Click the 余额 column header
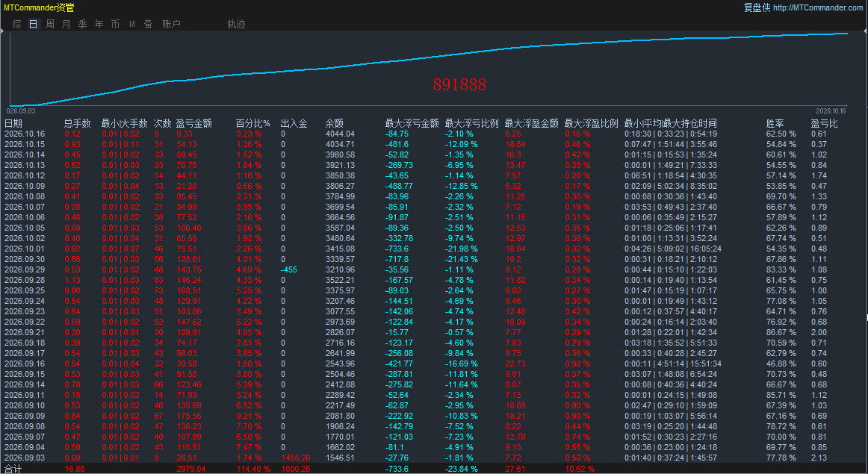Screen dimensions: 868x474 335,123
